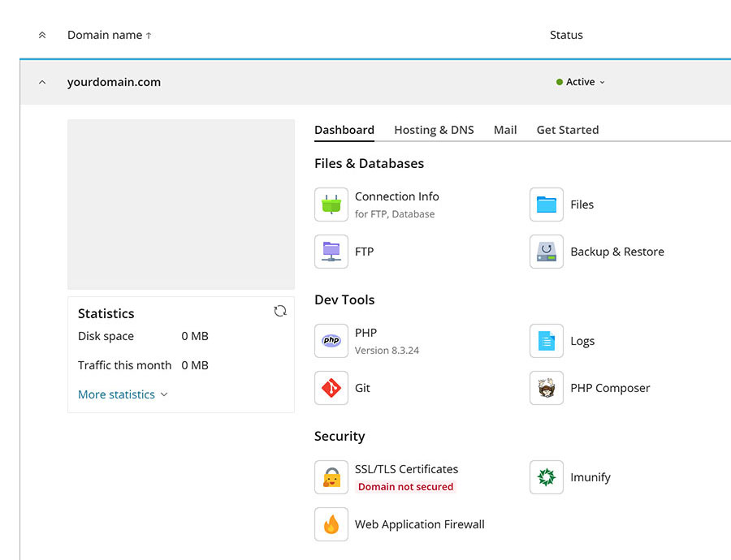Open Web Application Firewall via the flame icon
Screen dimensions: 731x560
pyautogui.click(x=331, y=524)
